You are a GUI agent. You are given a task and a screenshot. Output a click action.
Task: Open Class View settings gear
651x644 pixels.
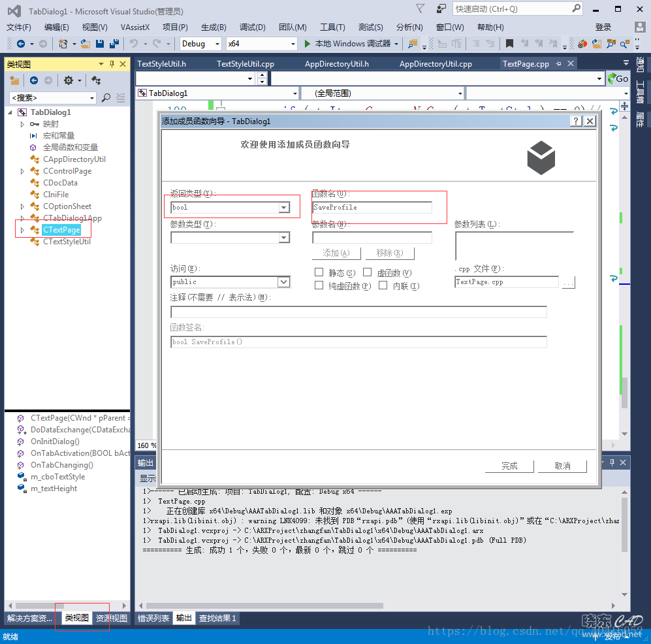point(69,80)
